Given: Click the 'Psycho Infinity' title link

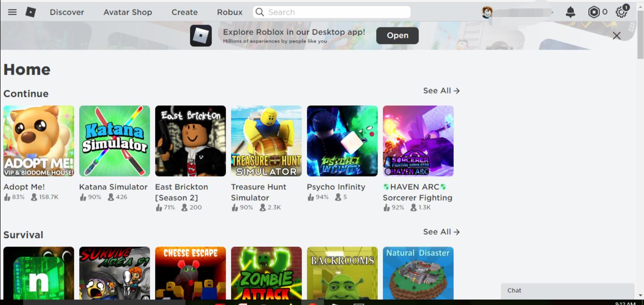Looking at the screenshot, I should click(336, 187).
